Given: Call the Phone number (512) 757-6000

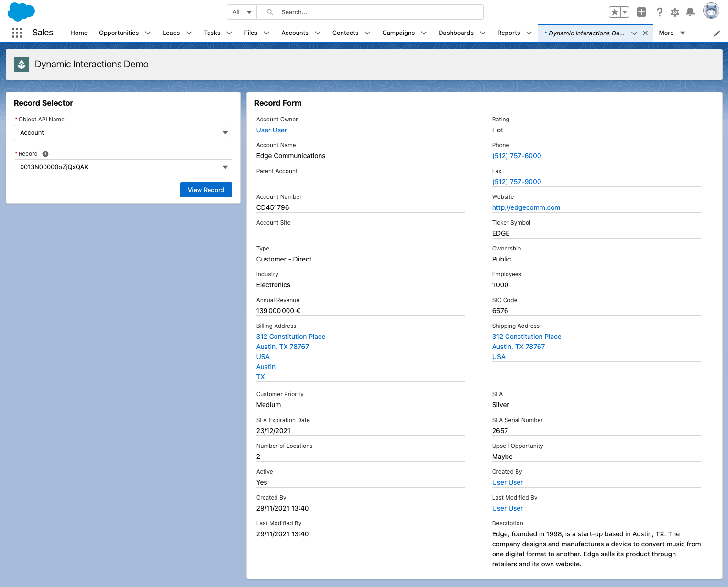Looking at the screenshot, I should click(x=517, y=156).
